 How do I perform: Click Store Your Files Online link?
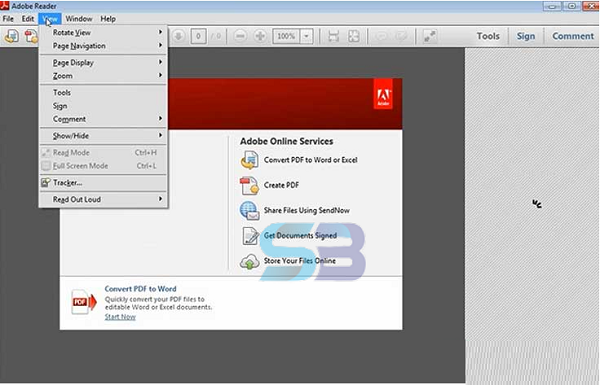[300, 261]
